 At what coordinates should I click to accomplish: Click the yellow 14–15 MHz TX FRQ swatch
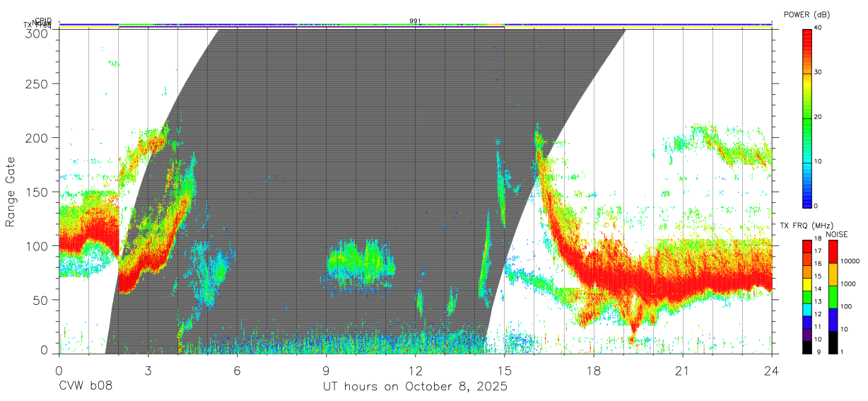[807, 284]
